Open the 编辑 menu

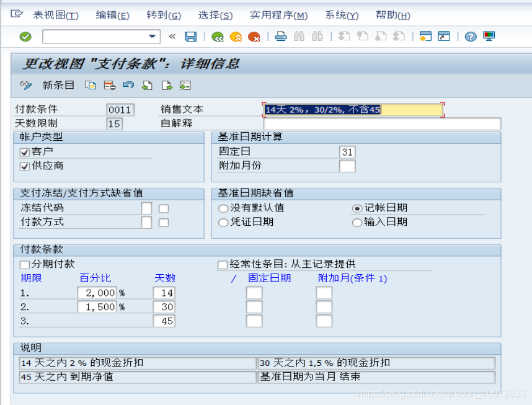click(113, 16)
